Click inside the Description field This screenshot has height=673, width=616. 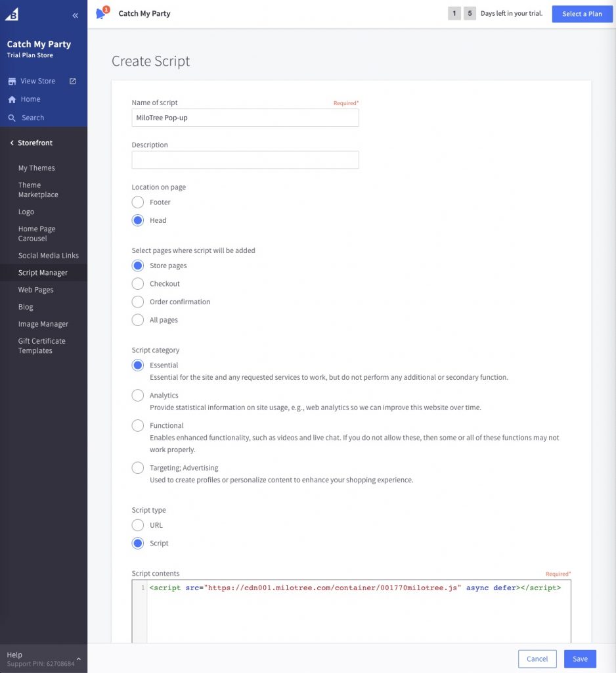click(x=245, y=160)
